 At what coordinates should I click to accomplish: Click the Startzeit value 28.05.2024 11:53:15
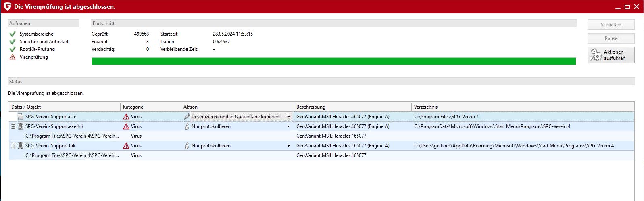233,34
